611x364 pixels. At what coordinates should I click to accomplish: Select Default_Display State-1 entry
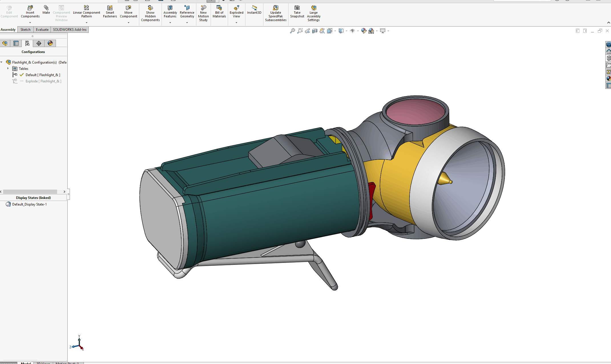pos(29,204)
